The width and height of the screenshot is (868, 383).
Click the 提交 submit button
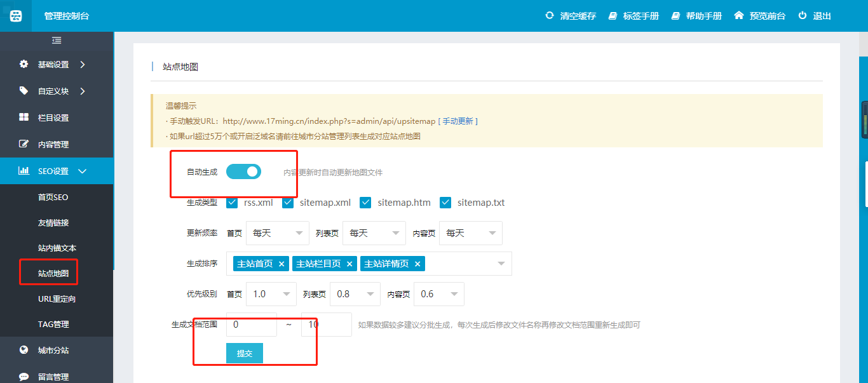pos(245,353)
